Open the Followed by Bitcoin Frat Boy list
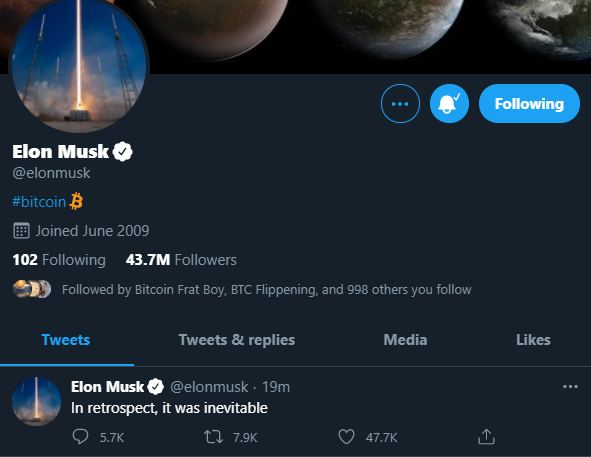The width and height of the screenshot is (591, 457). 266,290
